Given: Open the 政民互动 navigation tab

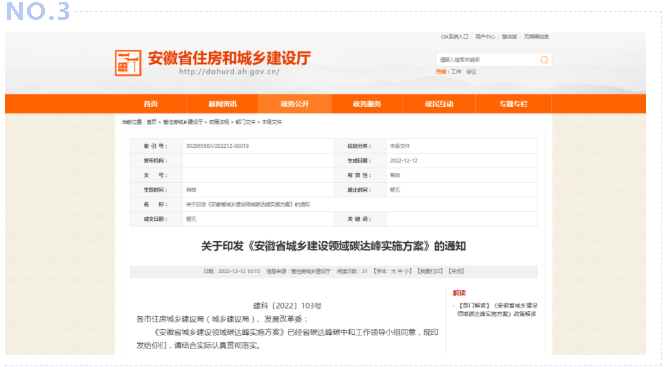Looking at the screenshot, I should (439, 104).
